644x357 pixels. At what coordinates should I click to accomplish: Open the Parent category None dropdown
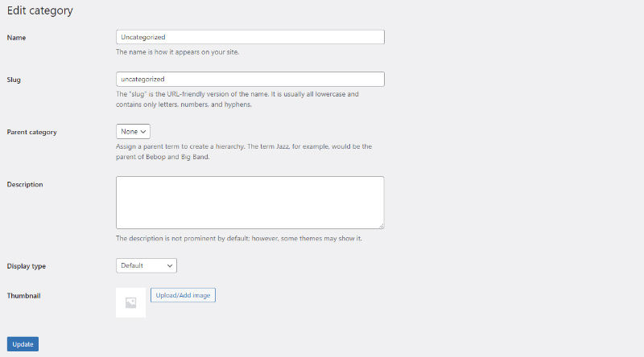pos(133,131)
